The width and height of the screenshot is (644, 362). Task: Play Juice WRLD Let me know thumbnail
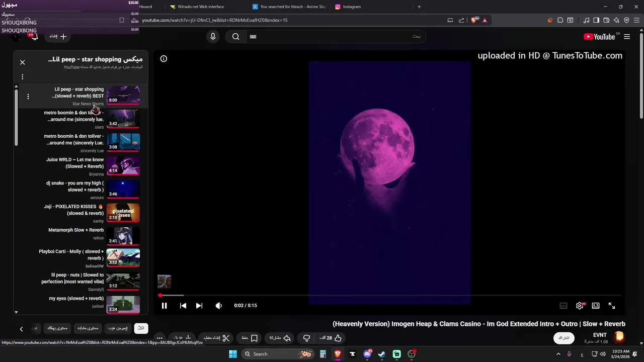(123, 165)
